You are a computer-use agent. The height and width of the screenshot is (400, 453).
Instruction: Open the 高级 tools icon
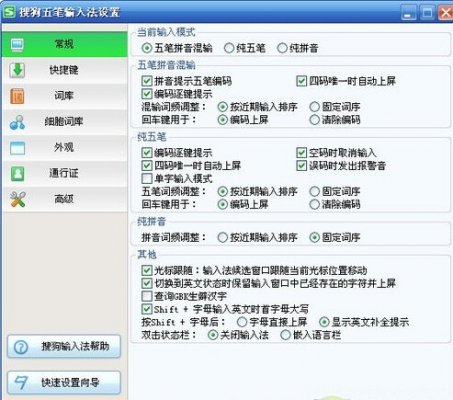click(17, 199)
